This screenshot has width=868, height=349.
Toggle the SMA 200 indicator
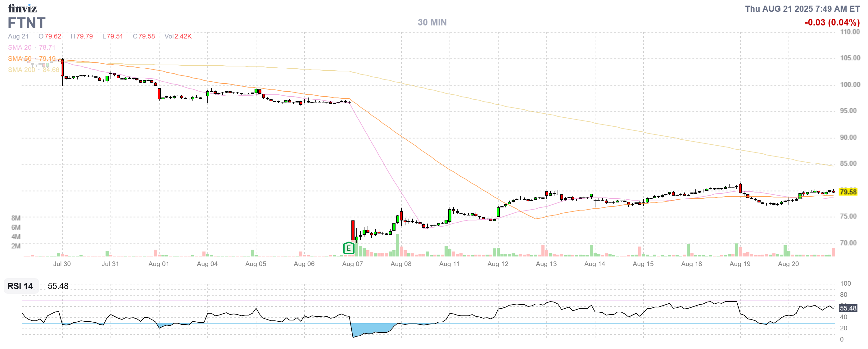pyautogui.click(x=21, y=70)
